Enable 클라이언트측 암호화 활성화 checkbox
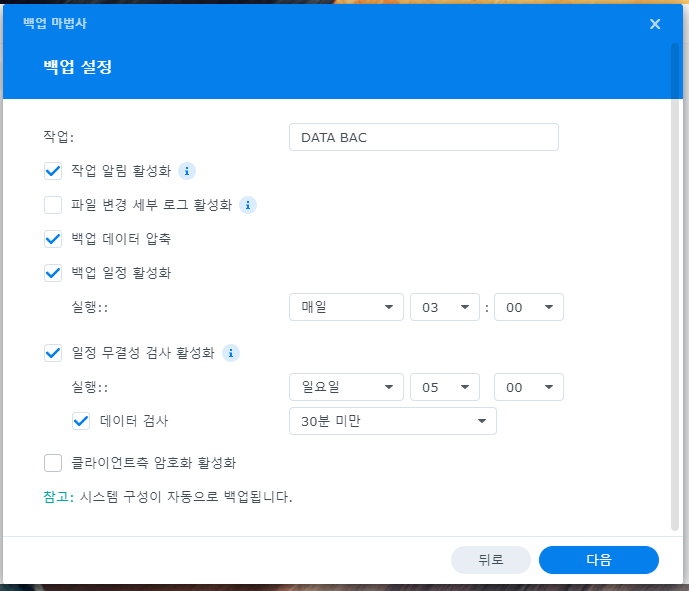Viewport: 689px width, 591px height. [53, 463]
